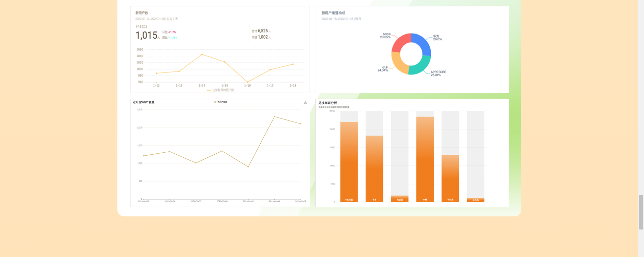Click the 2021-01-08 peak data point
Screen dimensions: 644x257
(274, 117)
